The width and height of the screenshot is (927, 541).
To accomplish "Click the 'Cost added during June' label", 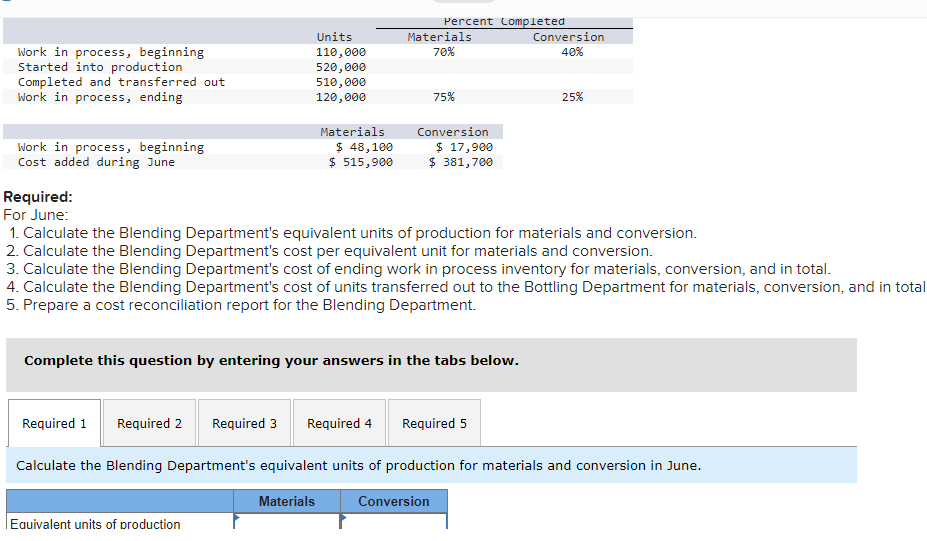I will click(x=96, y=162).
